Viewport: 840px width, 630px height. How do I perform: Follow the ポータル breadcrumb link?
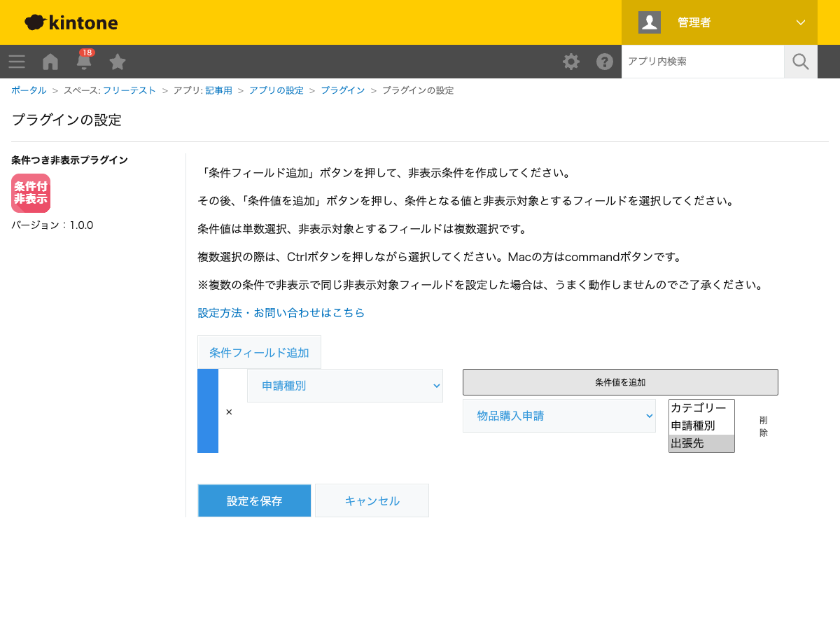pos(29,90)
